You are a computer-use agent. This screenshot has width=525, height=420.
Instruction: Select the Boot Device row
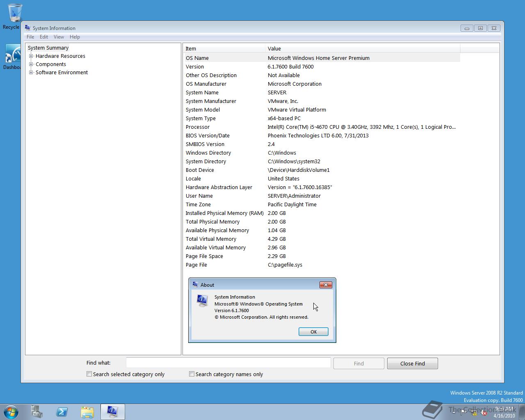tap(322, 170)
